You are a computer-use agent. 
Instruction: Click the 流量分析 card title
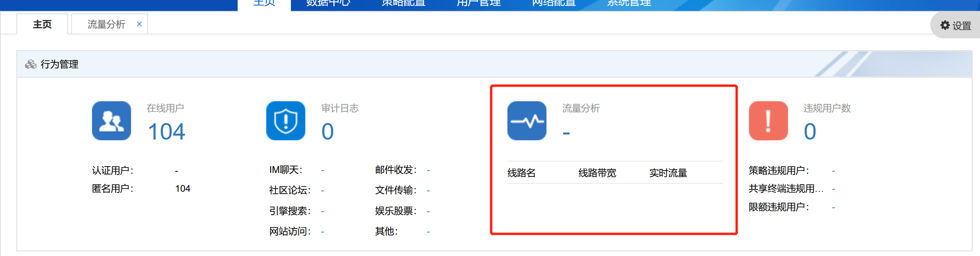click(x=581, y=108)
